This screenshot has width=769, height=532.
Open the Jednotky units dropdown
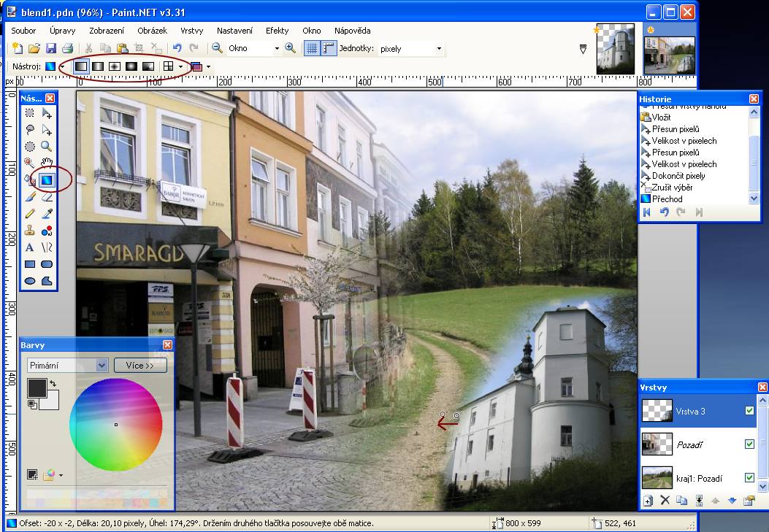coord(439,49)
